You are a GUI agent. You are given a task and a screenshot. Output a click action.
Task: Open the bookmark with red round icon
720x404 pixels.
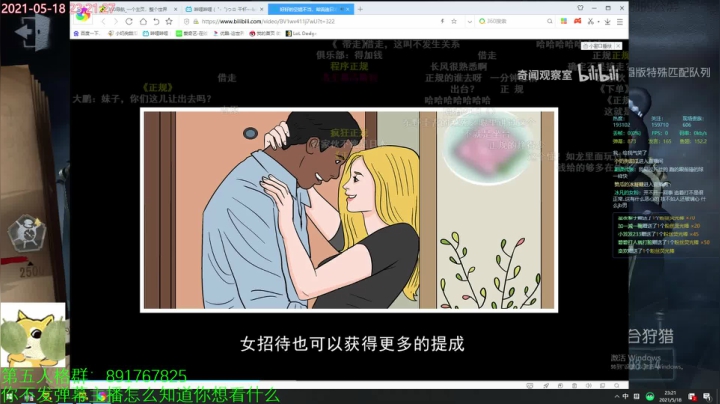click(x=264, y=34)
